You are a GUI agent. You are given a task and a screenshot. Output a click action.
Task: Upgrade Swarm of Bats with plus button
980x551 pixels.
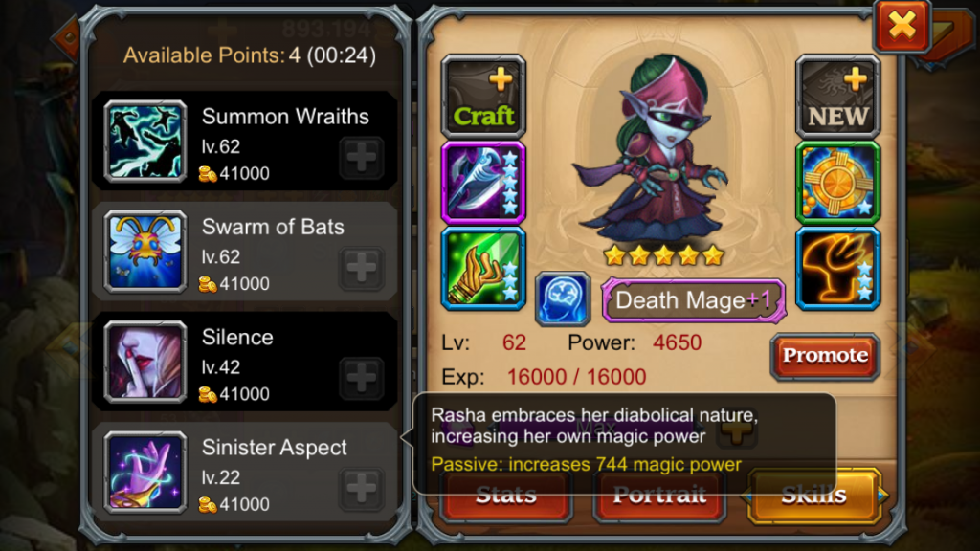pos(361,268)
